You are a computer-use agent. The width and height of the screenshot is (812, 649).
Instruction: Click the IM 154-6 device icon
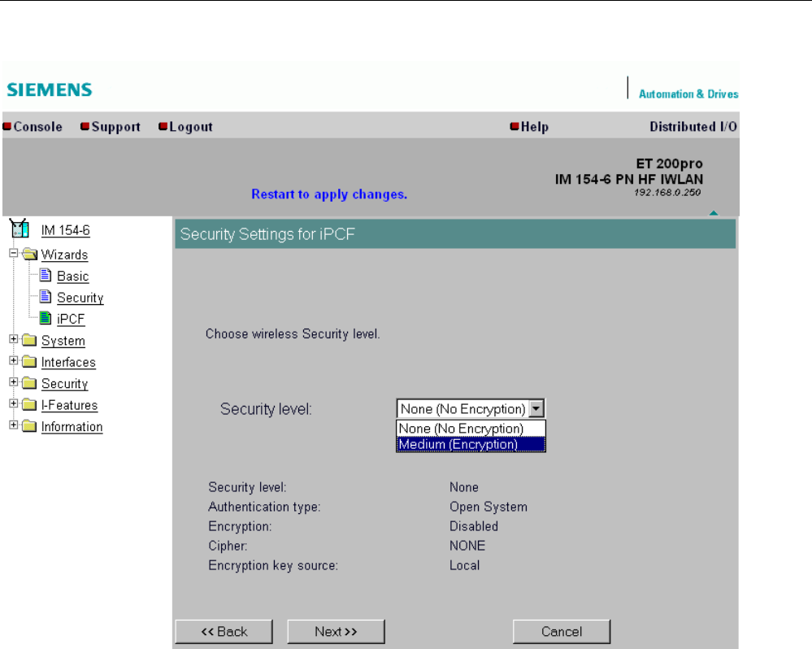[20, 228]
